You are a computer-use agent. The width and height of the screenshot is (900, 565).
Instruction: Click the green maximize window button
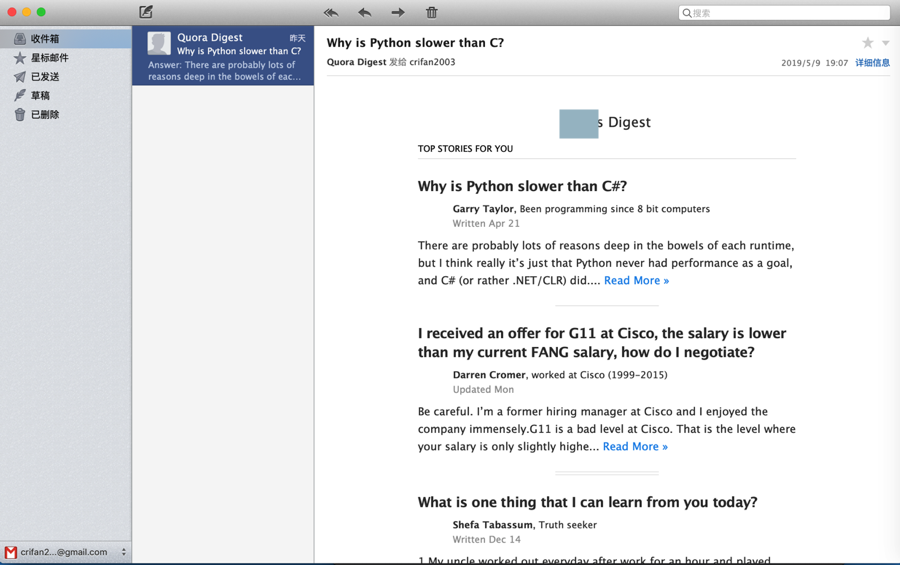point(41,12)
